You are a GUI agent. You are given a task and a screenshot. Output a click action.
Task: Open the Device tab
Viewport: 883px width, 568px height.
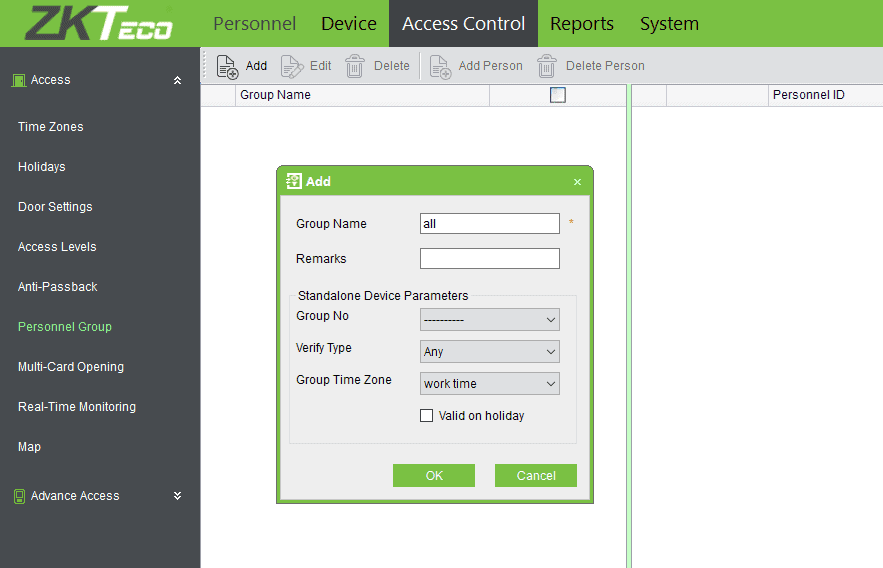(x=349, y=23)
